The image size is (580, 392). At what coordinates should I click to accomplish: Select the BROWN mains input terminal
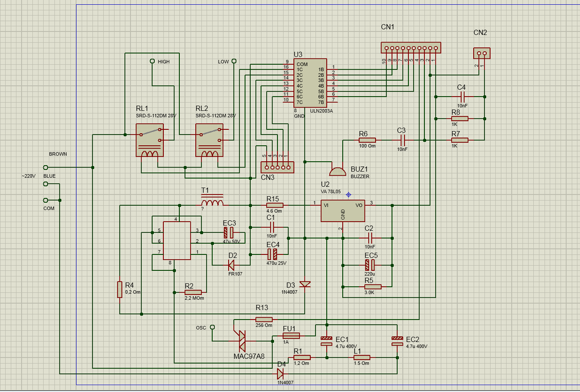(x=46, y=167)
